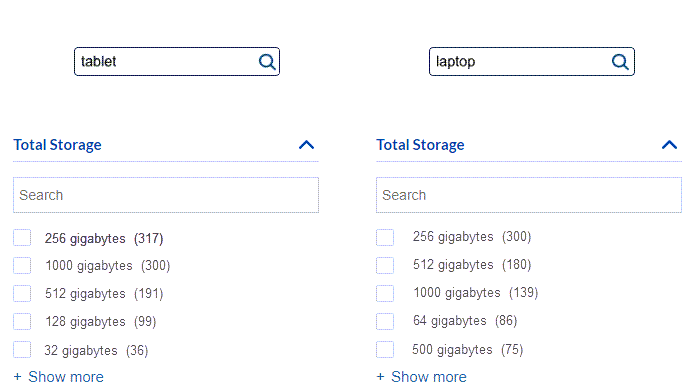Click the magnifier icon in tablet search

(x=267, y=62)
